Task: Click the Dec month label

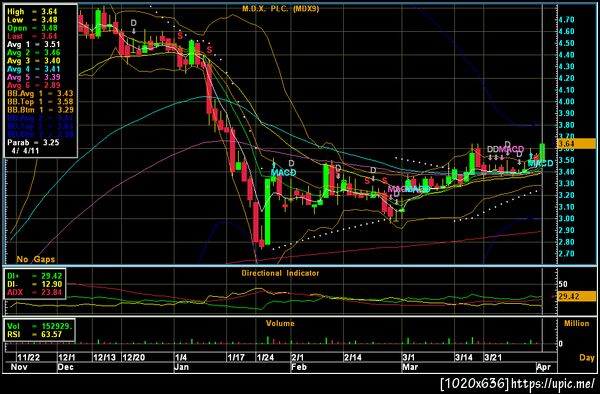Action: click(65, 367)
